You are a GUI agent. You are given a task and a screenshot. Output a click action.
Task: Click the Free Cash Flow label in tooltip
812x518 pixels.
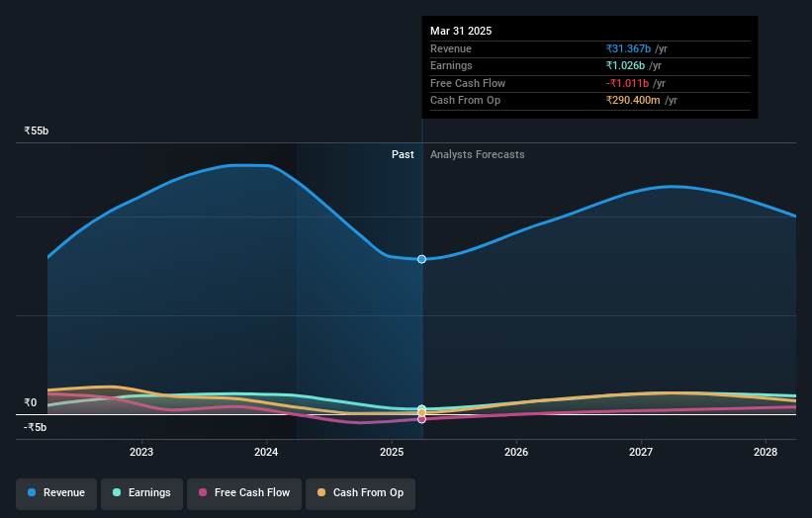tap(468, 83)
